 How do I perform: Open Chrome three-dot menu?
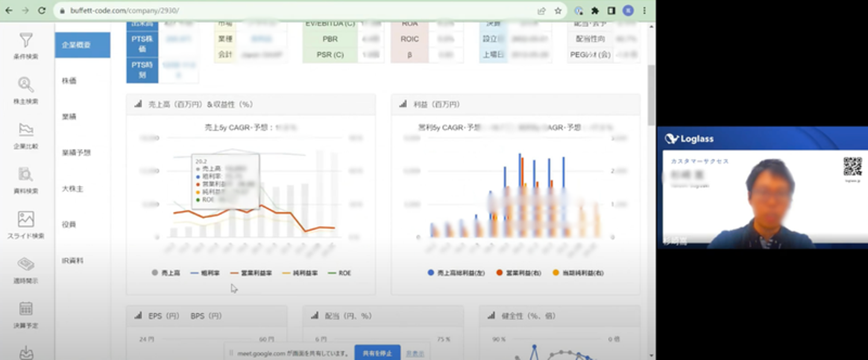click(644, 11)
